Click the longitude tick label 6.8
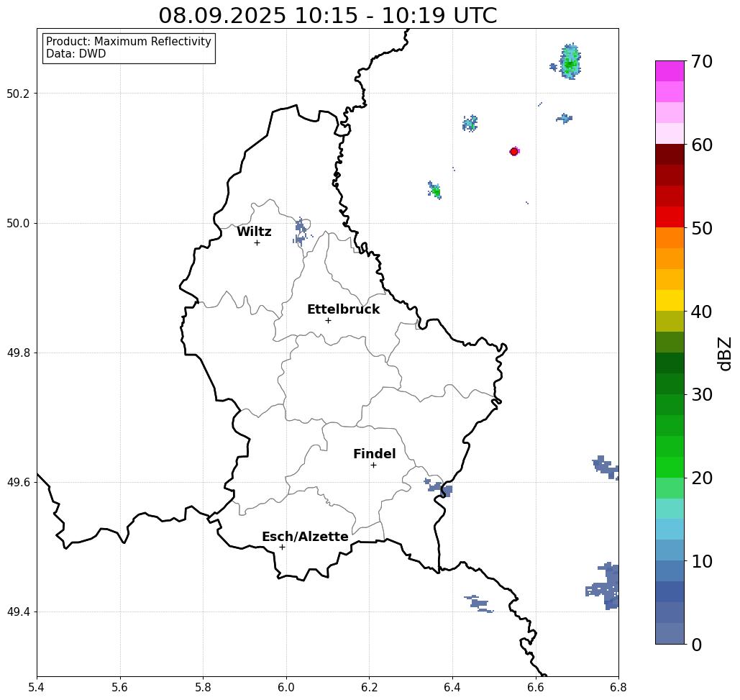This screenshot has width=740, height=700. (x=618, y=687)
